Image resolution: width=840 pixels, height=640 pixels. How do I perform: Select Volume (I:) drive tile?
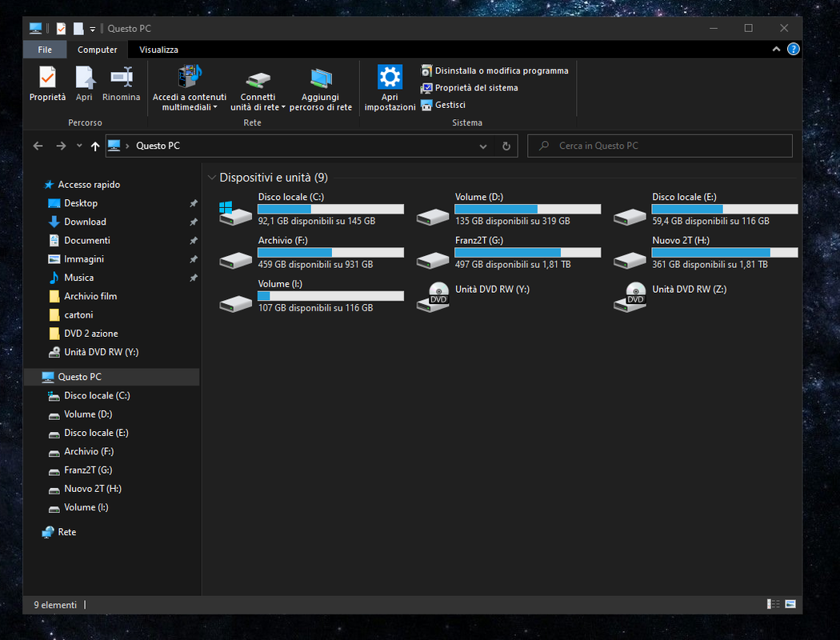[x=311, y=296]
